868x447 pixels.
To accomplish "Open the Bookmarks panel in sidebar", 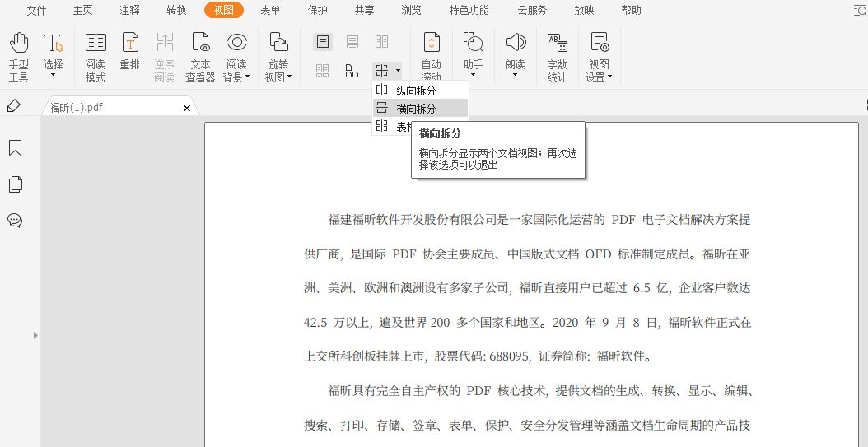I will click(x=15, y=147).
